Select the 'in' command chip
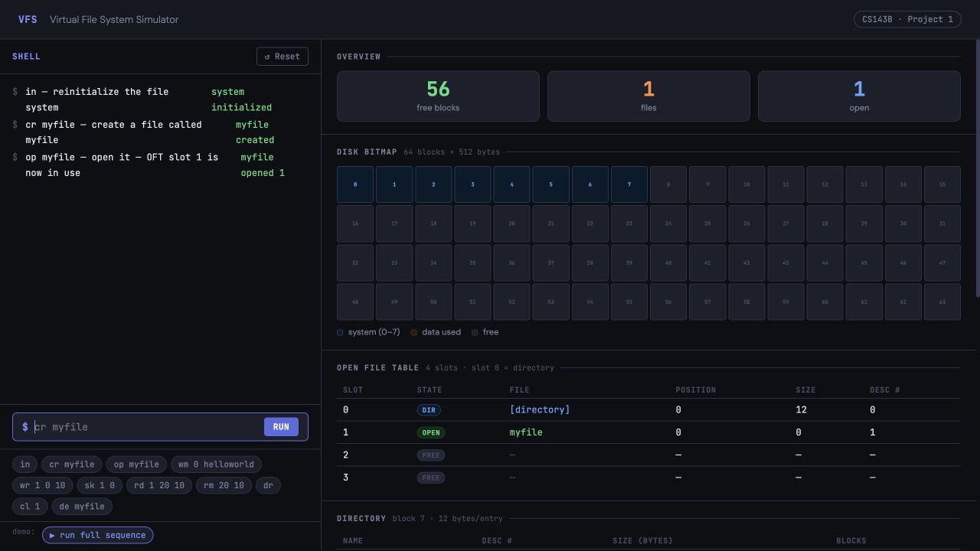Viewport: 980px width, 551px height. point(25,465)
